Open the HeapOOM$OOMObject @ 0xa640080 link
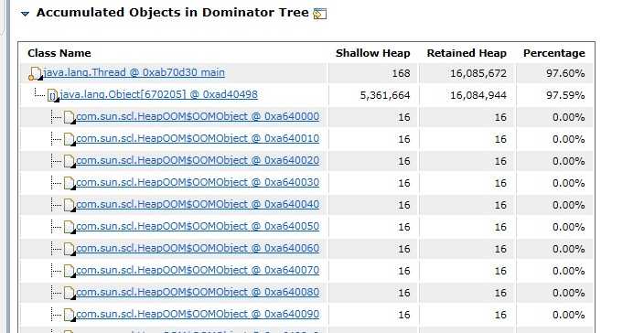The image size is (644, 333). (198, 292)
